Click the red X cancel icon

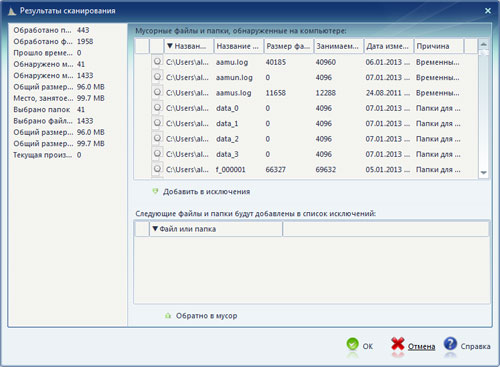point(398,344)
